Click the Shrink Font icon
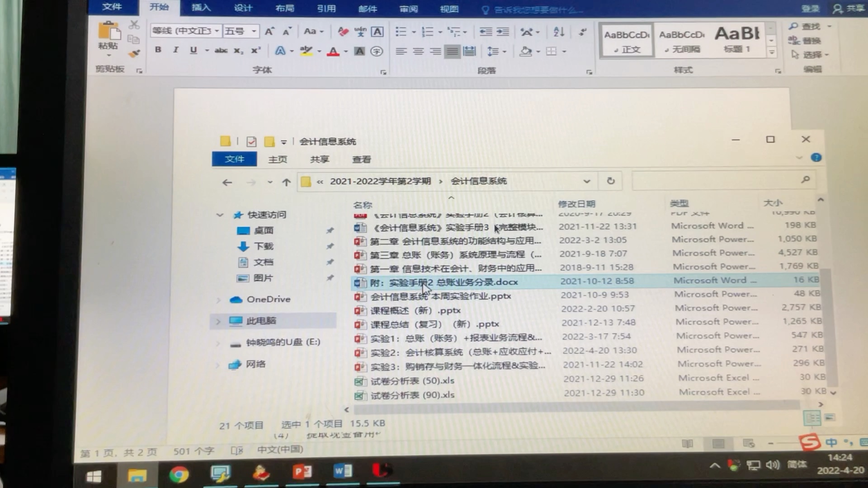Image resolution: width=868 pixels, height=488 pixels. (x=287, y=31)
